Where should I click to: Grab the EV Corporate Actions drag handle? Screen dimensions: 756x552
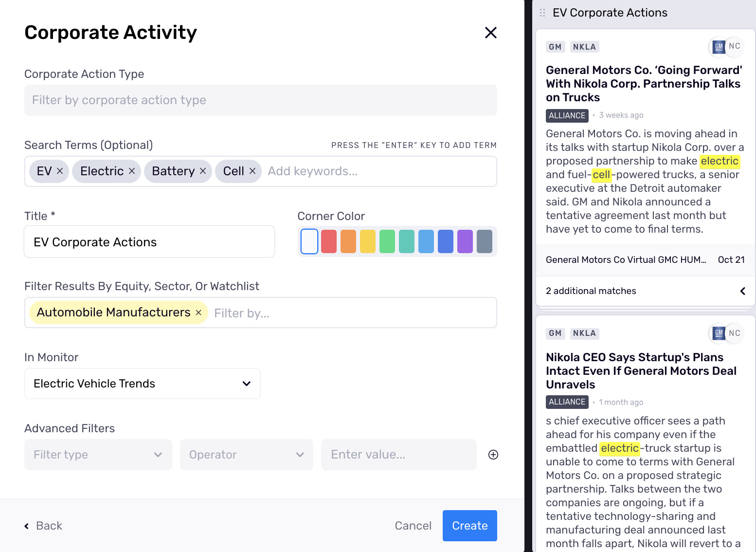click(x=542, y=13)
